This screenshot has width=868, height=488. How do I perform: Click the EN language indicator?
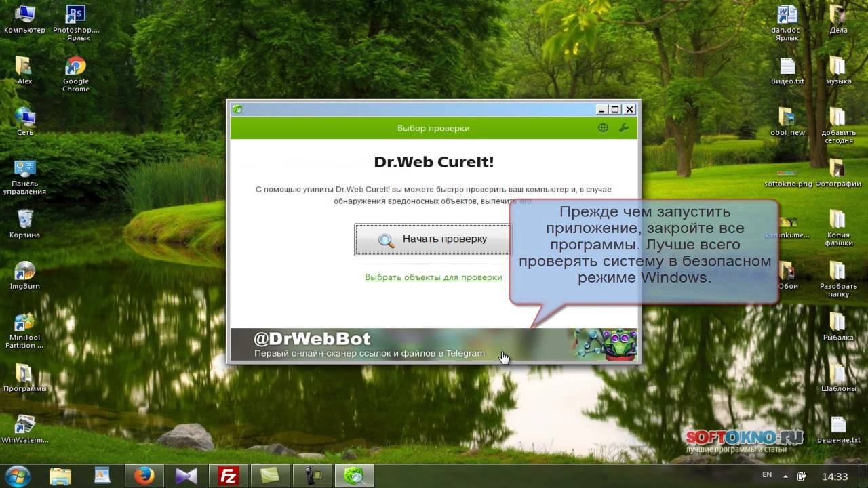click(767, 476)
